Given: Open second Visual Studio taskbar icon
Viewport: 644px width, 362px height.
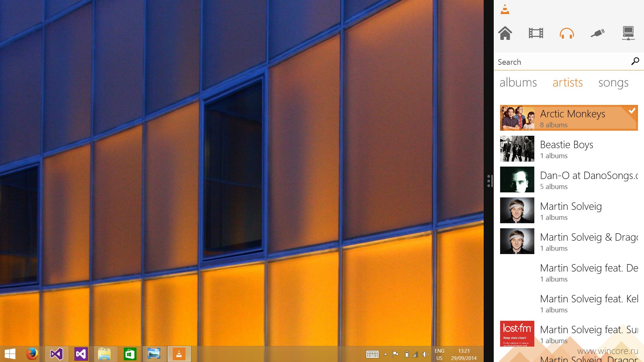Looking at the screenshot, I should click(81, 354).
